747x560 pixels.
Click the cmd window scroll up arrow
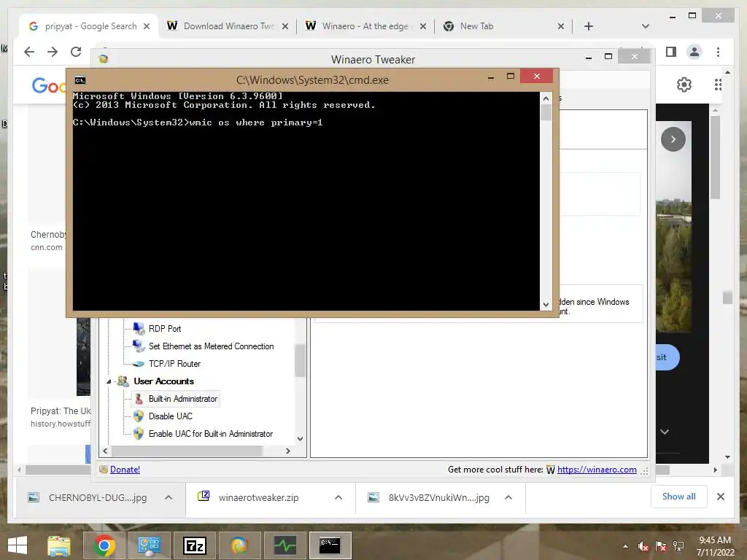(546, 98)
